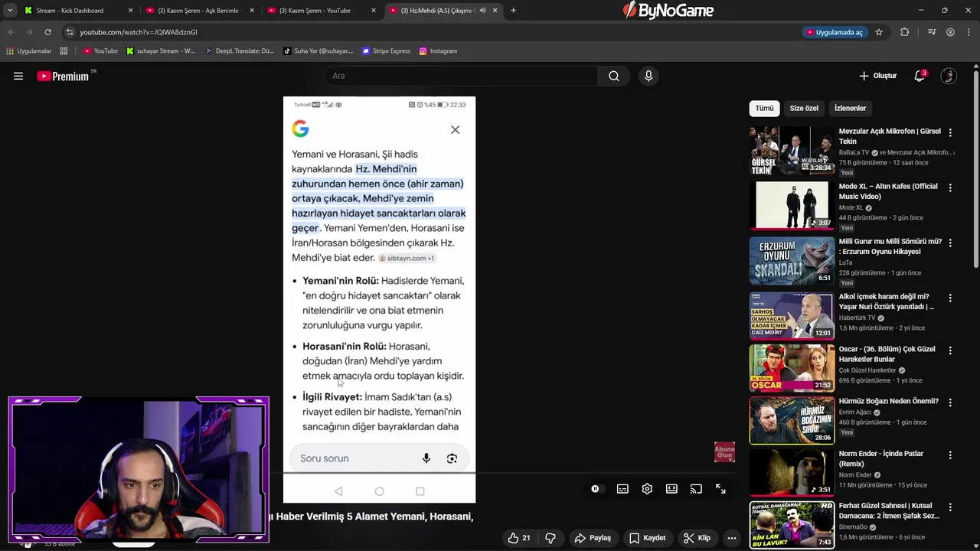Open options for Mevzular Açık Mikrofon video
This screenshot has width=980, height=551.
(x=950, y=132)
